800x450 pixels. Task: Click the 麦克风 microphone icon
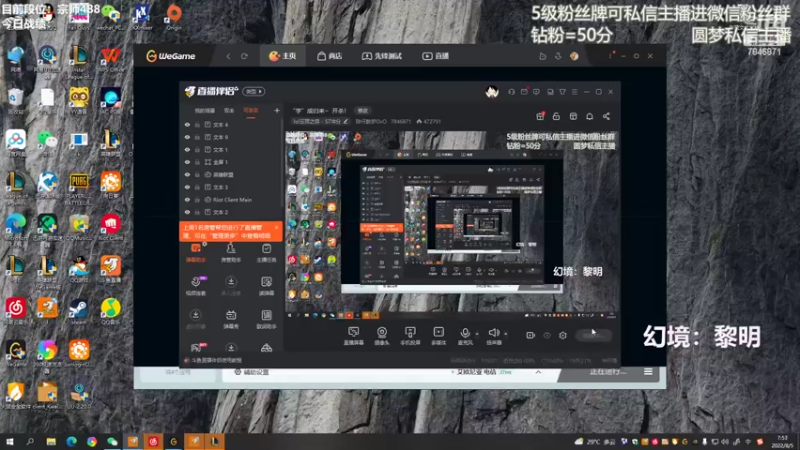(x=465, y=333)
